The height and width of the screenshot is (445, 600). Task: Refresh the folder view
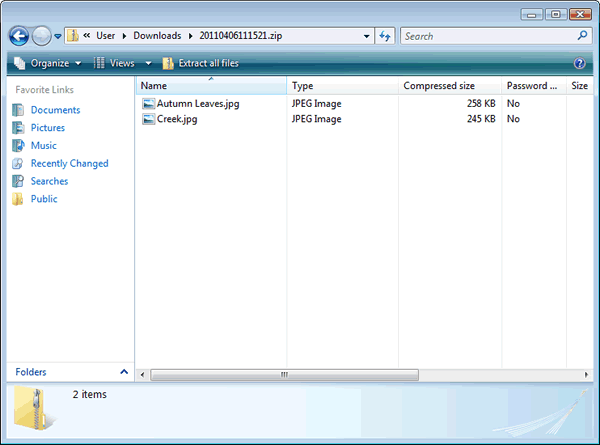click(385, 36)
